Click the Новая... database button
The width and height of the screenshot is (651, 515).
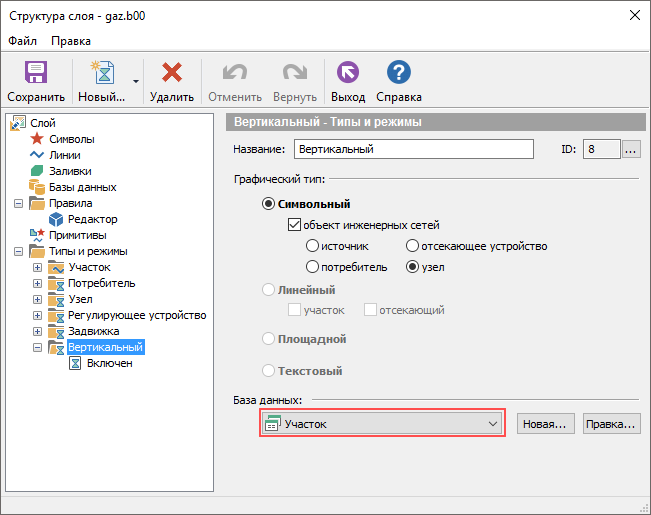(546, 424)
